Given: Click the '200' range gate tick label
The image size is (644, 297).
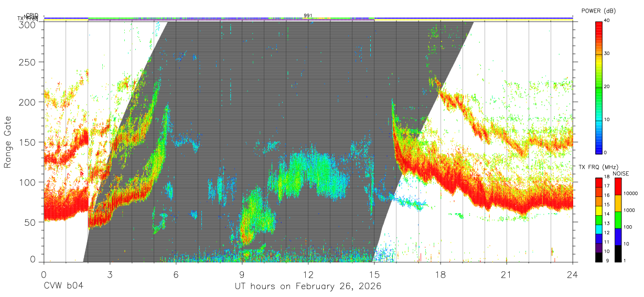Looking at the screenshot, I should pyautogui.click(x=28, y=102).
